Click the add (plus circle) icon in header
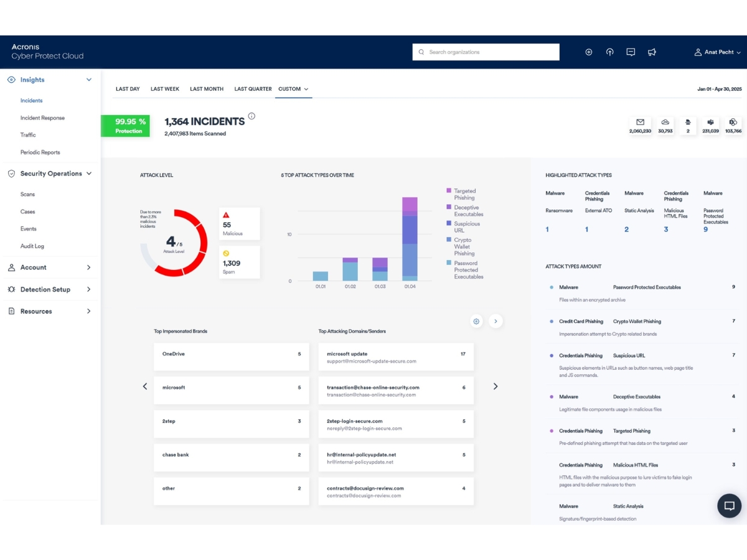 589,52
